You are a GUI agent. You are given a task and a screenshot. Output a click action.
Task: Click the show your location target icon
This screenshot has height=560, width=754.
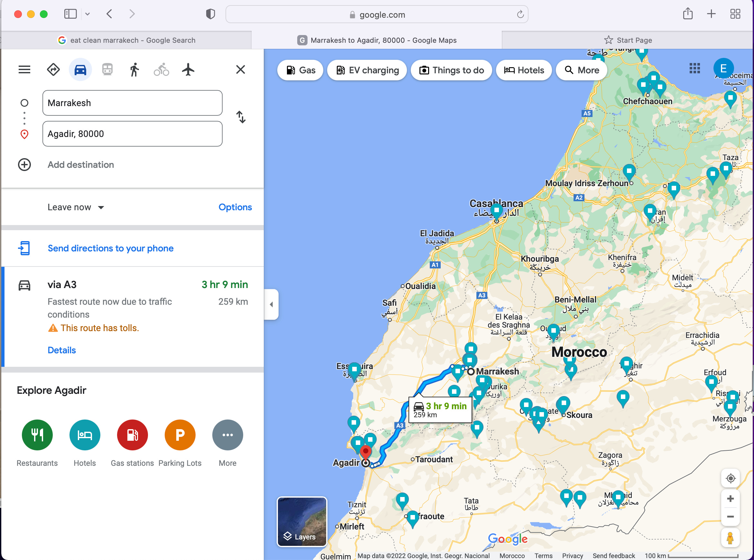click(730, 478)
